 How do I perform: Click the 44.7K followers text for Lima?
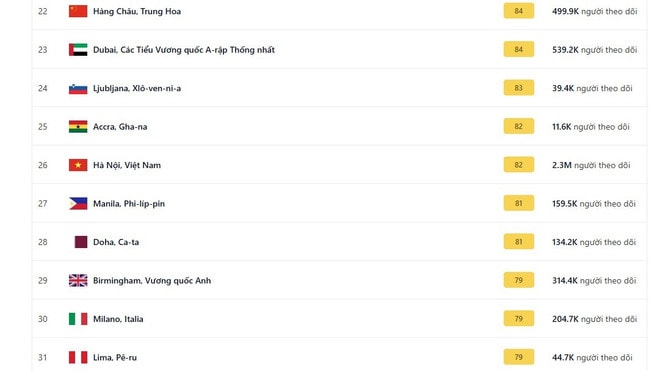pos(592,358)
